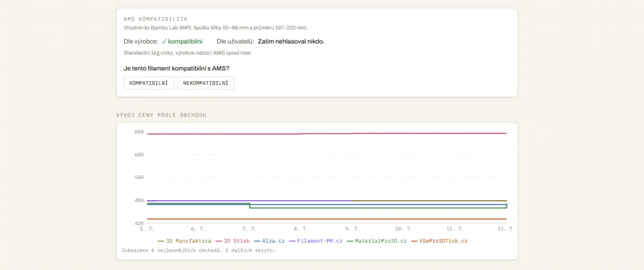Screen dimensions: 644x270
Task: Toggle the MaterialPro3D.cz legend entry
Action: (x=377, y=241)
